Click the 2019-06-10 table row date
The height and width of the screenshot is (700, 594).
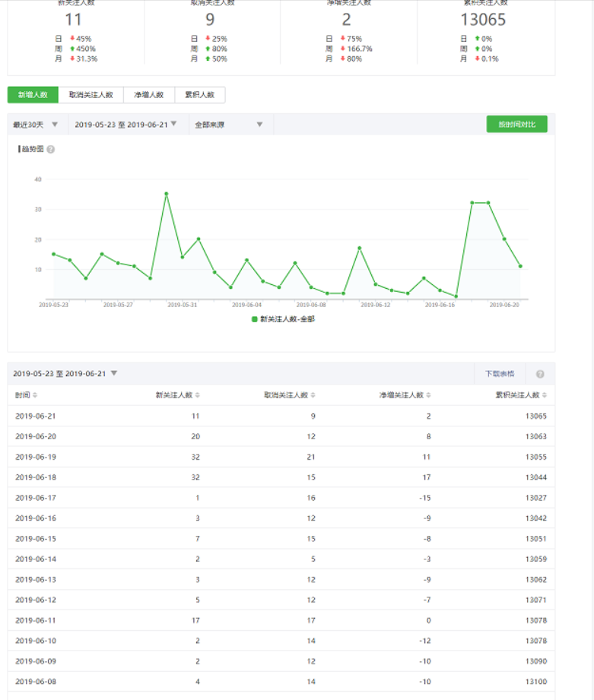pyautogui.click(x=36, y=641)
